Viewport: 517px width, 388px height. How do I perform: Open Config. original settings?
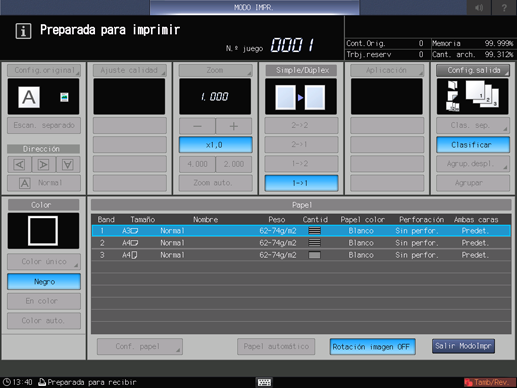click(x=44, y=70)
